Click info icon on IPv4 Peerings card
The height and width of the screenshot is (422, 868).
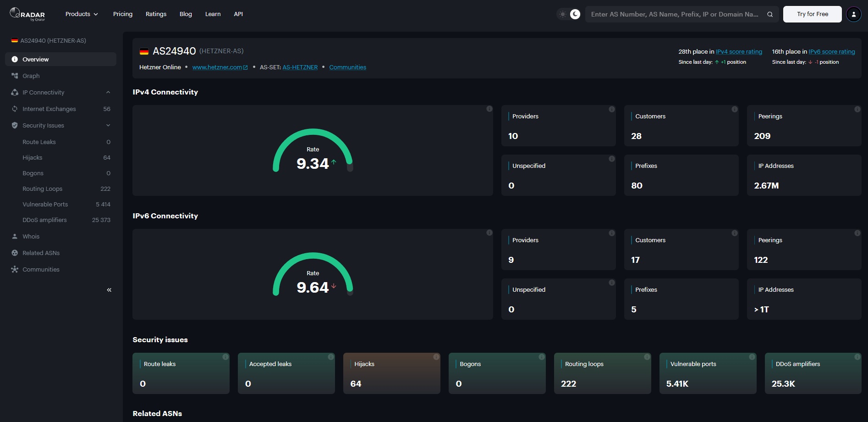(x=857, y=109)
